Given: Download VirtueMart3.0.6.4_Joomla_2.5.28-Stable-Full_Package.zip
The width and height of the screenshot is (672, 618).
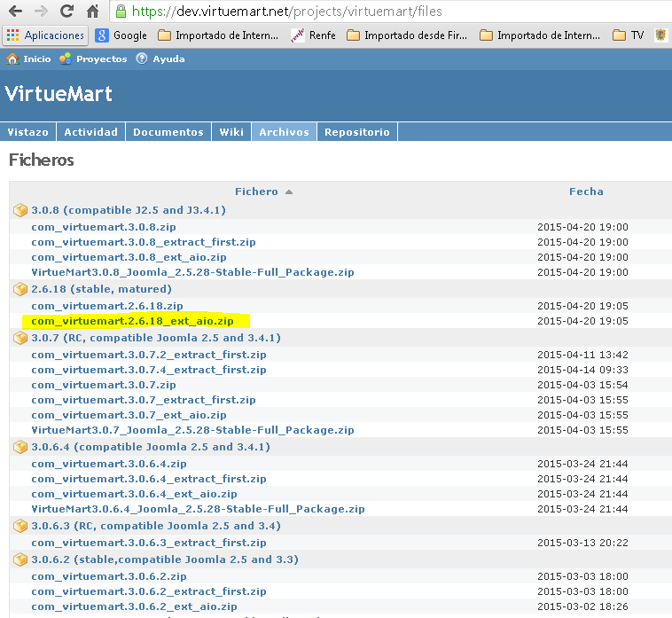Looking at the screenshot, I should click(x=198, y=509).
